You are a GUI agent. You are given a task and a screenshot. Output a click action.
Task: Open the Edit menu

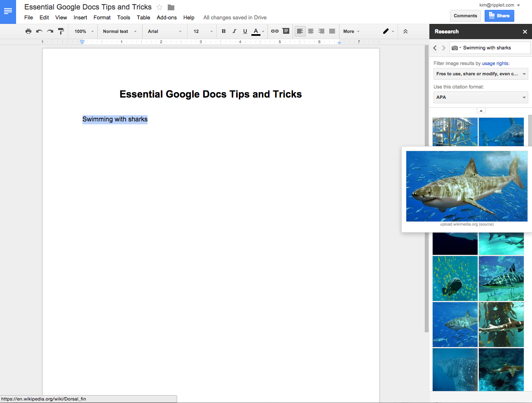click(x=44, y=18)
